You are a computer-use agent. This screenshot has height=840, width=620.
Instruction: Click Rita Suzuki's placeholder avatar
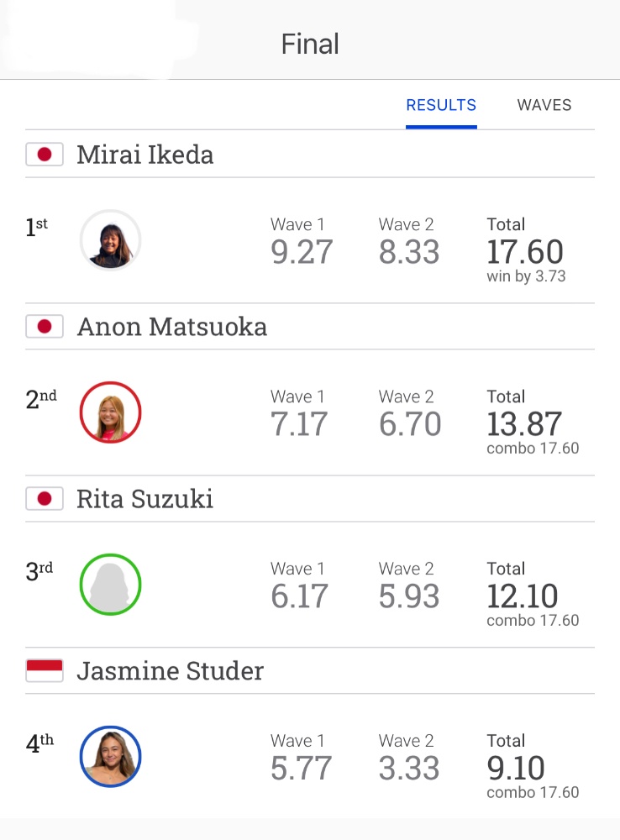[110, 584]
